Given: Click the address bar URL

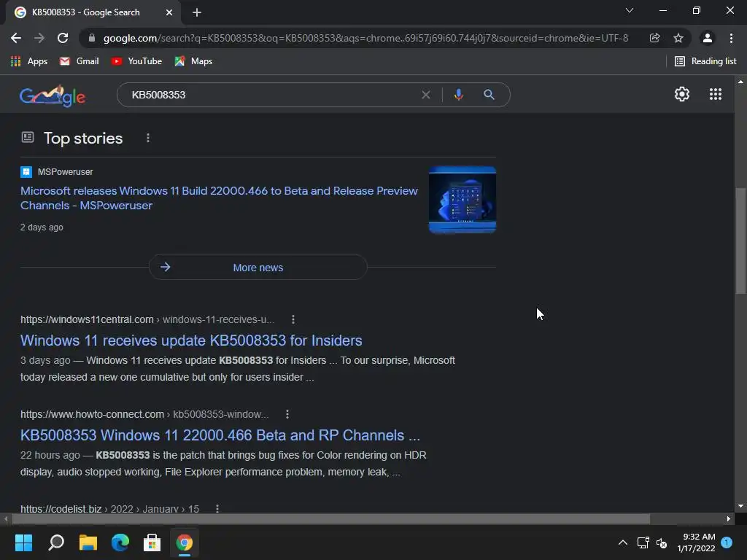Looking at the screenshot, I should pyautogui.click(x=365, y=38).
